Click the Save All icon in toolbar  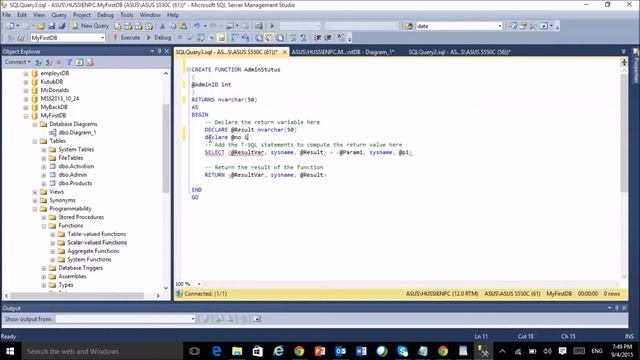click(x=62, y=26)
